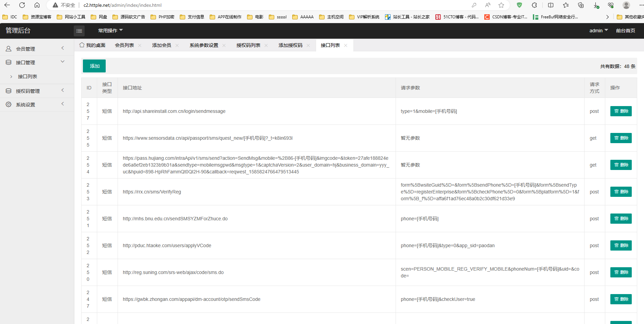Switch to the 会员列表 tab
The height and width of the screenshot is (324, 644).
tap(124, 45)
